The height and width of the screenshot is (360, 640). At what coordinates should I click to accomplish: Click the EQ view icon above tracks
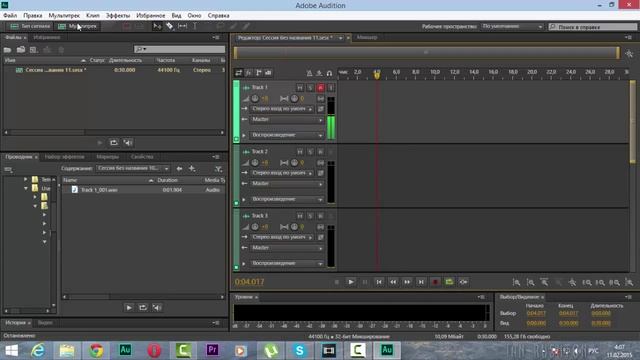(x=268, y=73)
